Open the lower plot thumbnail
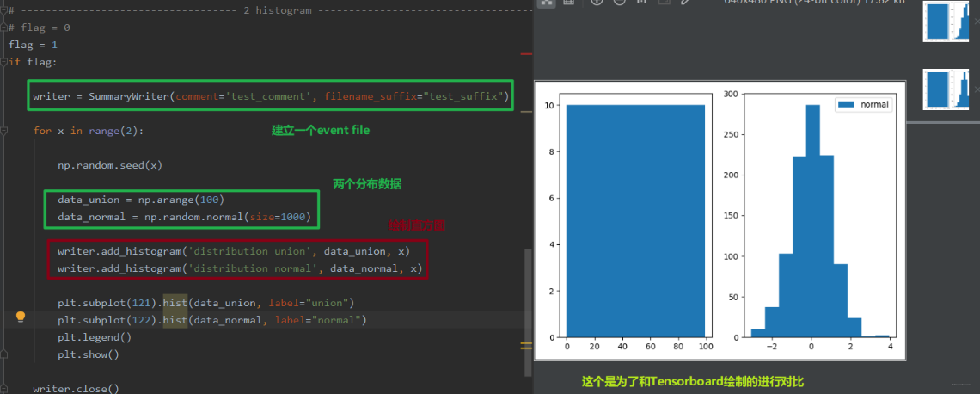This screenshot has height=394, width=980. coord(946,89)
